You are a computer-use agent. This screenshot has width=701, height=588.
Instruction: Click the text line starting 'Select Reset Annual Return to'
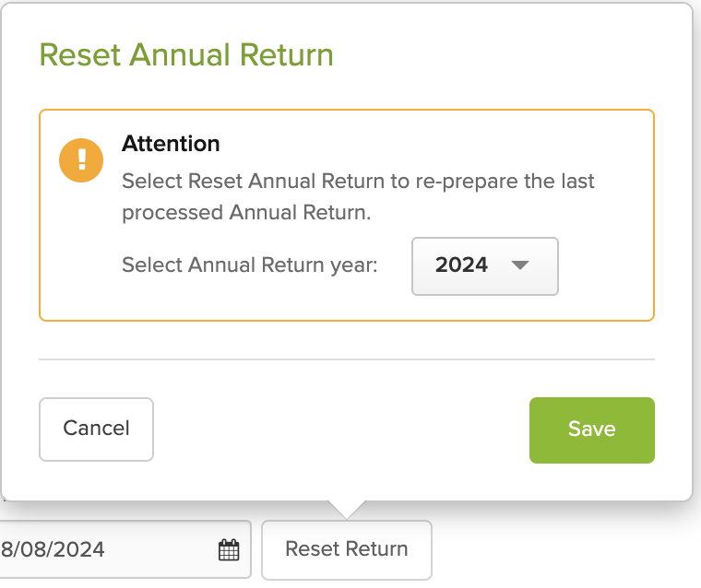pyautogui.click(x=358, y=181)
